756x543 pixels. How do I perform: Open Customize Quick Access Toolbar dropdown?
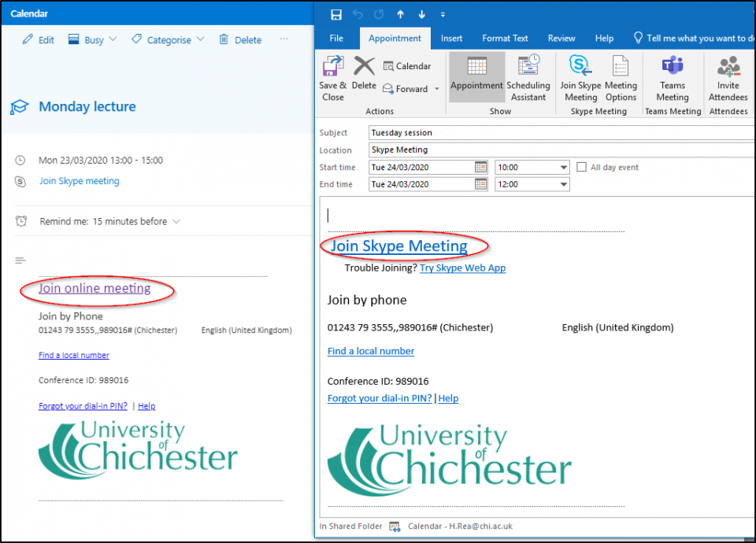point(443,15)
